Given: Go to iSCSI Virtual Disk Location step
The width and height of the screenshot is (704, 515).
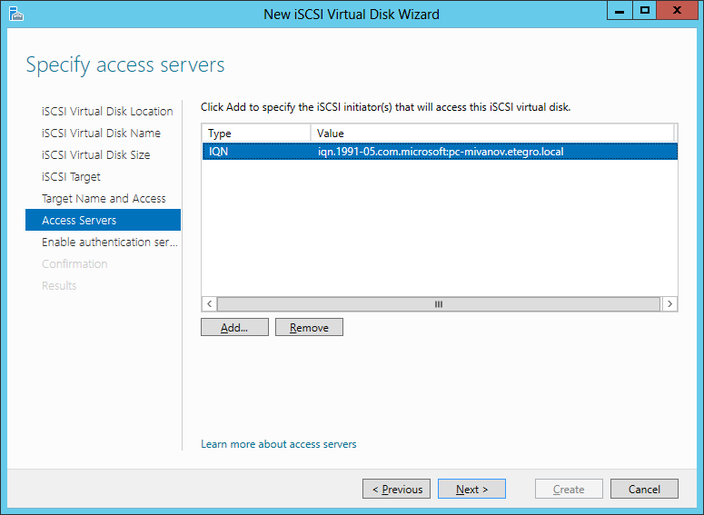Looking at the screenshot, I should click(x=107, y=111).
